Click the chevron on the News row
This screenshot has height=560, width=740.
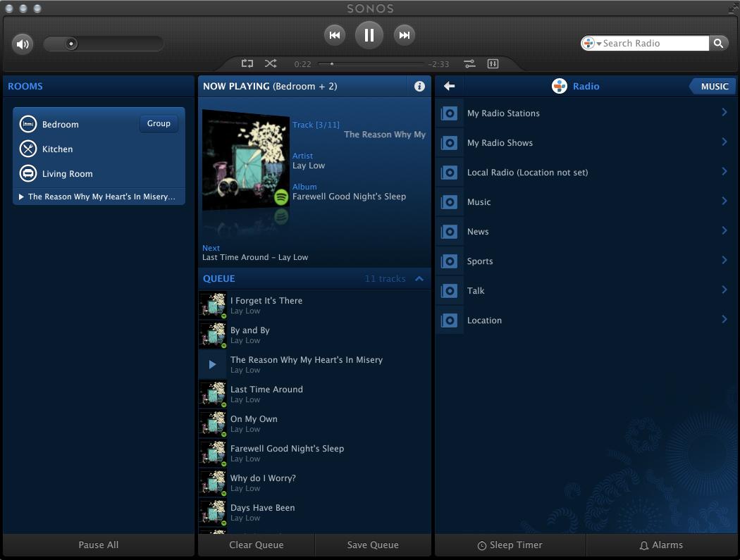(724, 230)
